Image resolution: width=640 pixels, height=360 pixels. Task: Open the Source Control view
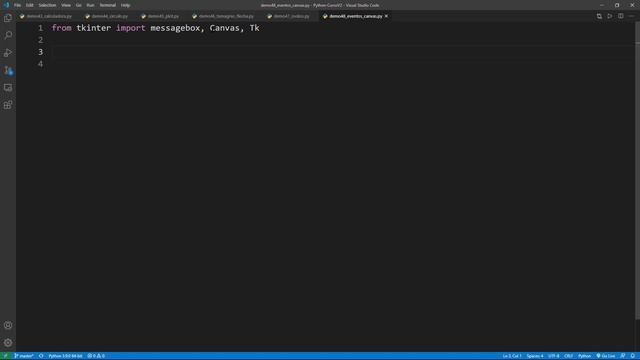pyautogui.click(x=8, y=70)
